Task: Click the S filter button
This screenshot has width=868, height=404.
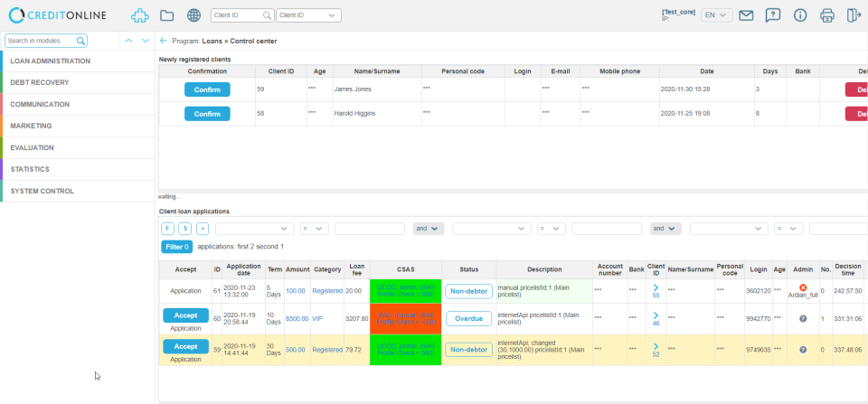Action: 184,229
